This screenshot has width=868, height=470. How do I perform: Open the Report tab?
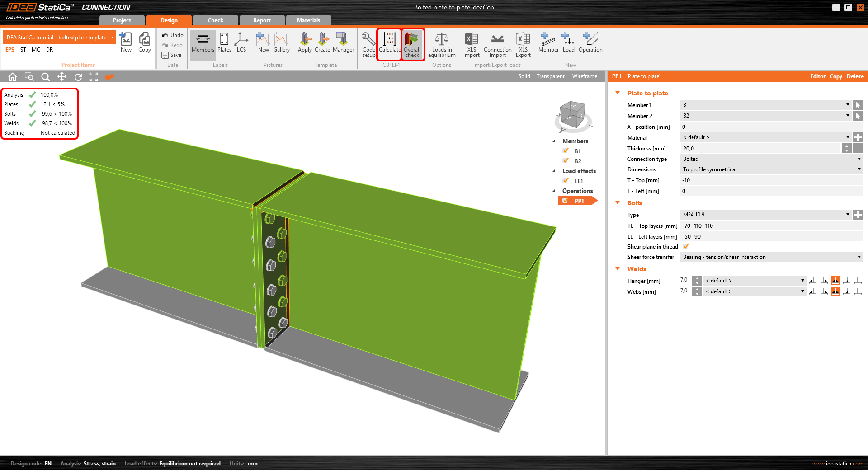pyautogui.click(x=262, y=20)
